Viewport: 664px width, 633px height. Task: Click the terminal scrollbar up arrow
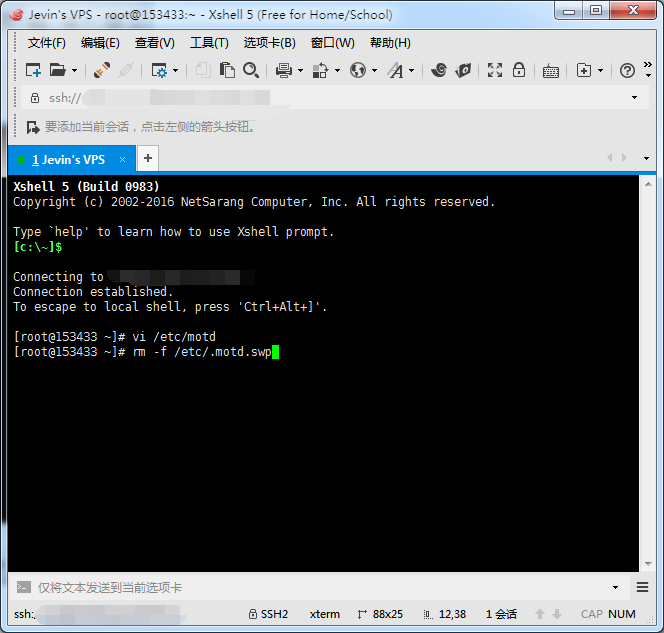[648, 184]
